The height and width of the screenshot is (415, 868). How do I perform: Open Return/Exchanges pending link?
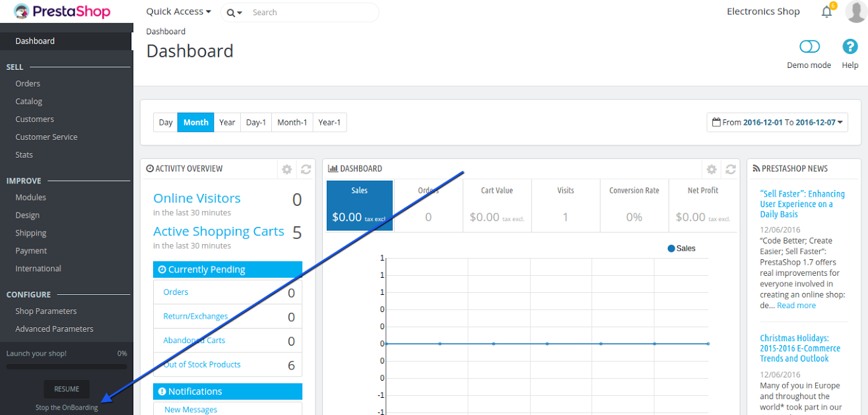click(195, 316)
